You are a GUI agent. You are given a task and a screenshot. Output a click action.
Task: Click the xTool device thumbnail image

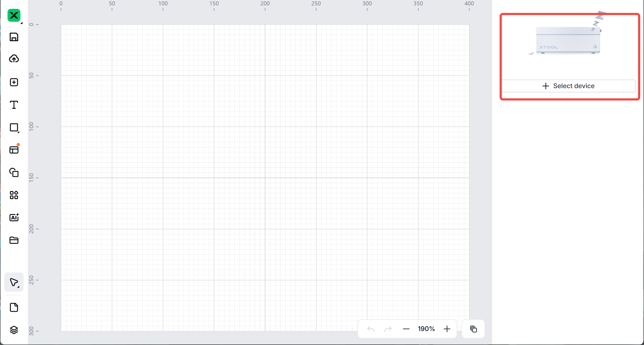click(x=568, y=40)
